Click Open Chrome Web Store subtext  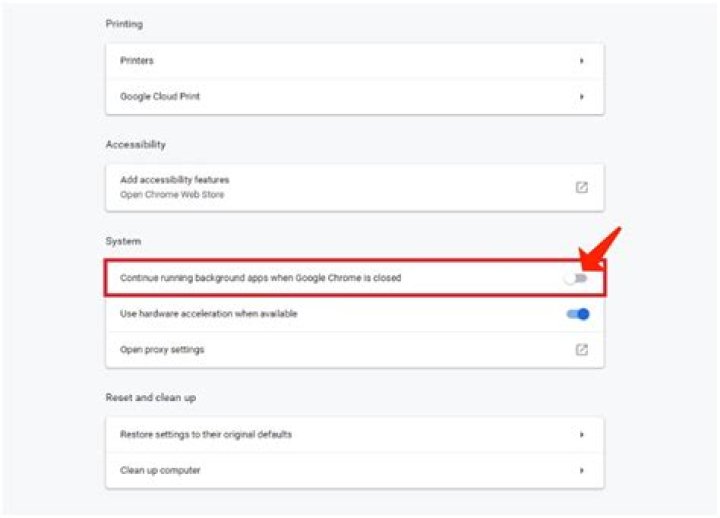click(172, 194)
